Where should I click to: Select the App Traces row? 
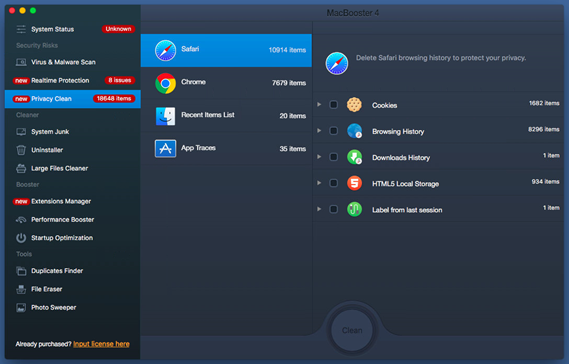click(226, 149)
